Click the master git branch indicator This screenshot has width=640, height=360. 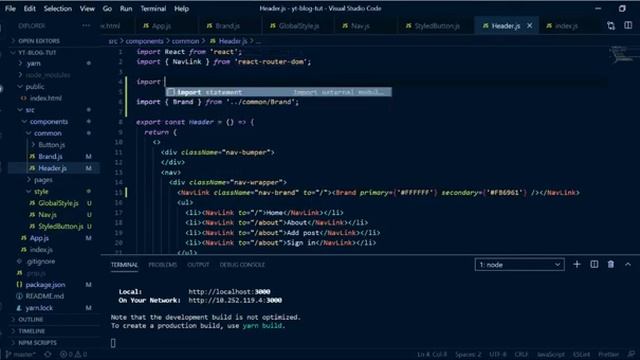[x=20, y=354]
